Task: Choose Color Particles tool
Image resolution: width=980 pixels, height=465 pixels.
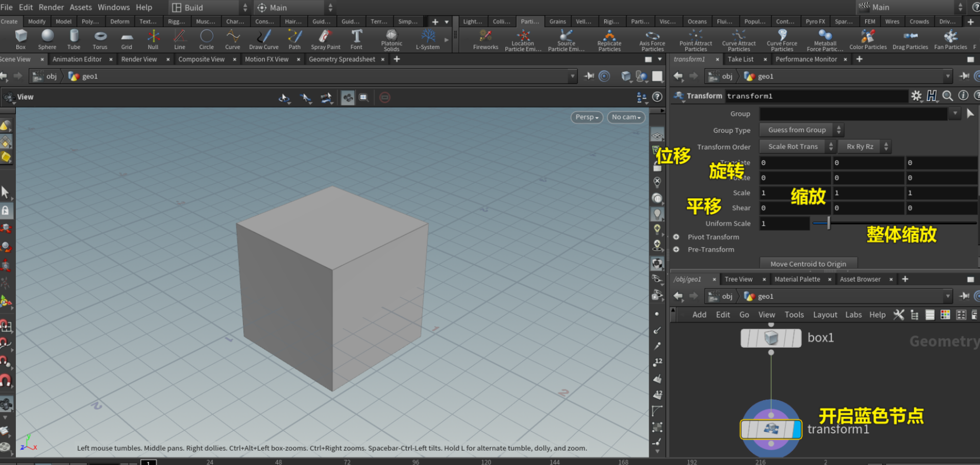Action: pyautogui.click(x=868, y=39)
